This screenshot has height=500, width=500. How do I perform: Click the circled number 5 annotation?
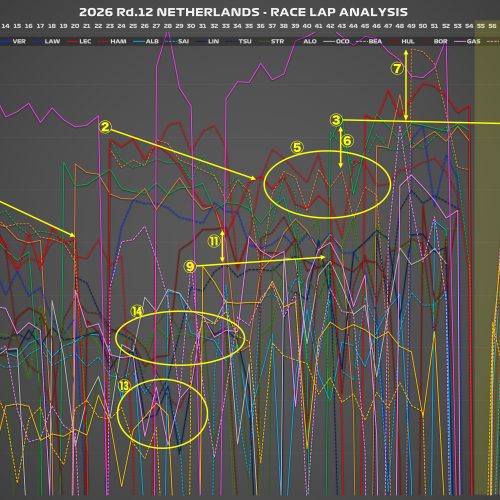tap(297, 147)
